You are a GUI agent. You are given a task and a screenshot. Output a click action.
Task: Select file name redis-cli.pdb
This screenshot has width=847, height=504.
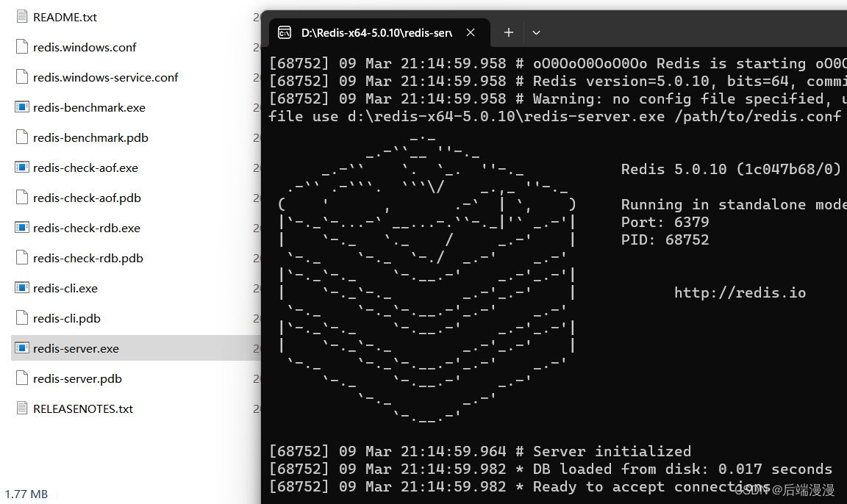pyautogui.click(x=67, y=319)
